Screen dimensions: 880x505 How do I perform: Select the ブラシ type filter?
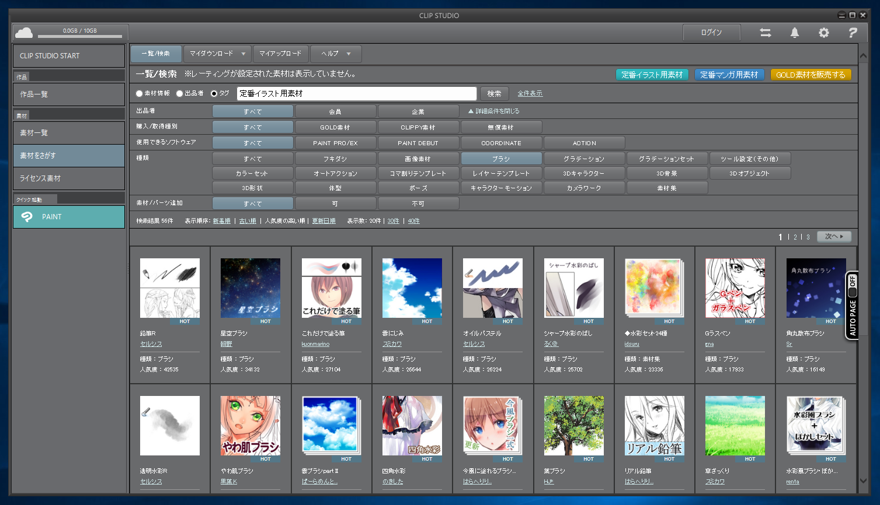click(501, 159)
